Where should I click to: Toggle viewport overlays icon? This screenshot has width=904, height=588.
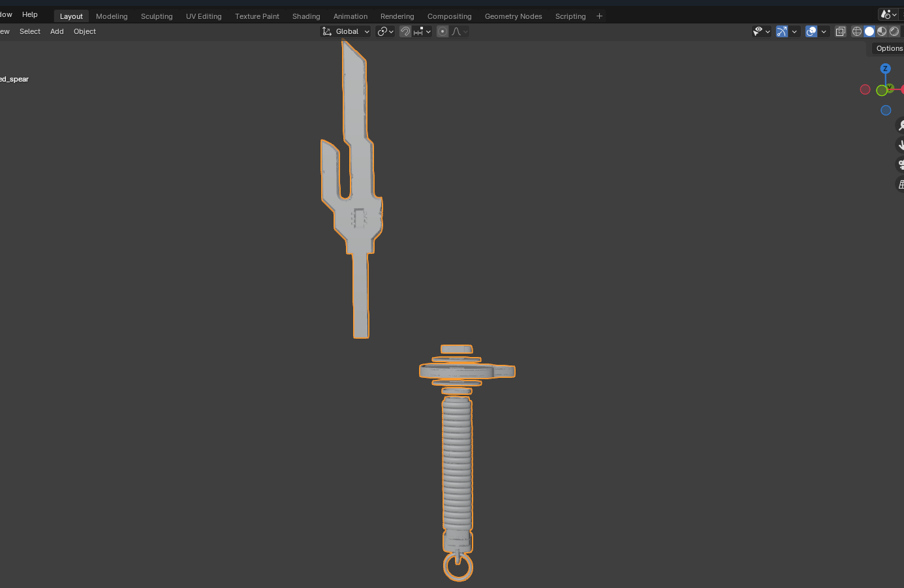point(811,31)
